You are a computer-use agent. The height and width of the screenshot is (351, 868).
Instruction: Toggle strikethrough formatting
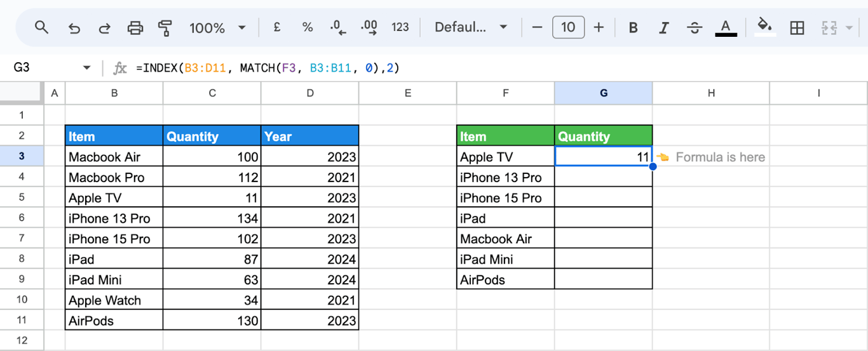(x=695, y=28)
